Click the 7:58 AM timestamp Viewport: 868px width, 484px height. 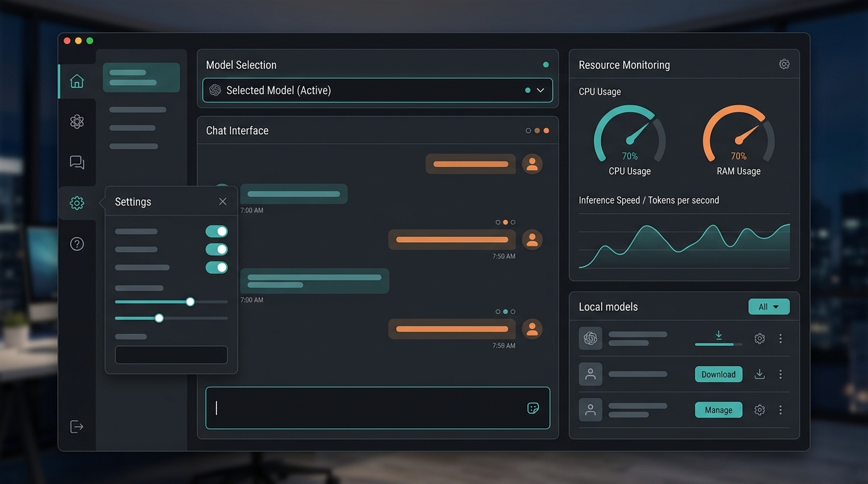point(504,346)
